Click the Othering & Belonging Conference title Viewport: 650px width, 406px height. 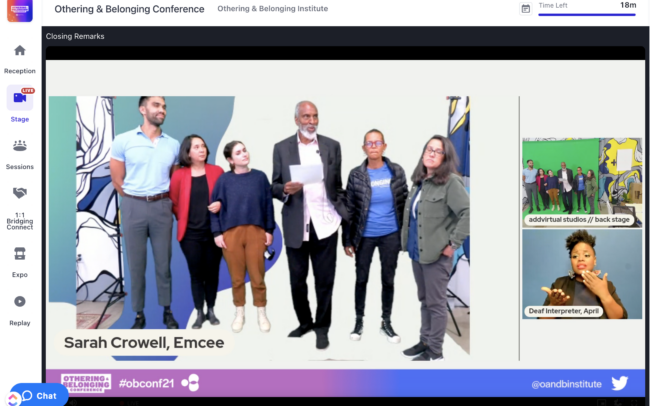[x=129, y=9]
